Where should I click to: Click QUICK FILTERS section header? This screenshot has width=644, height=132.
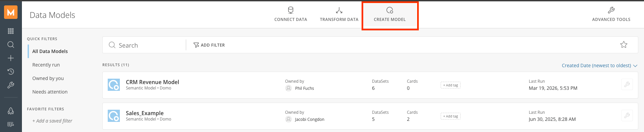(42, 39)
